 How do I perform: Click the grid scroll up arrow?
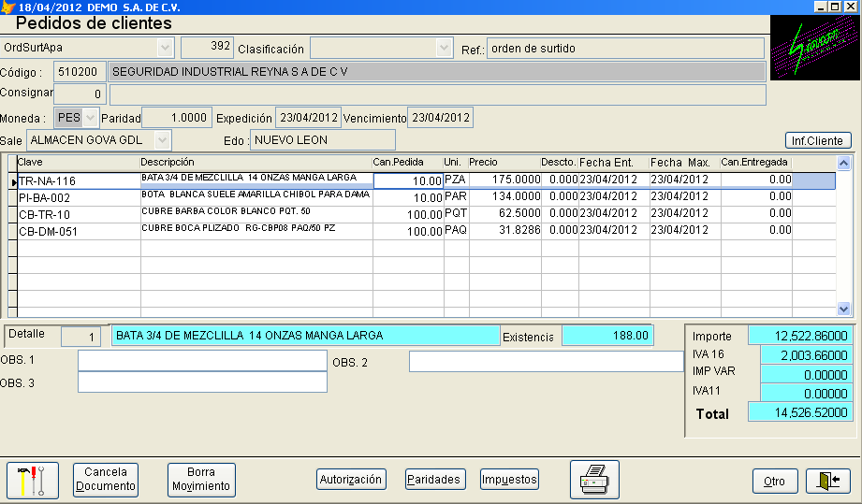(844, 163)
